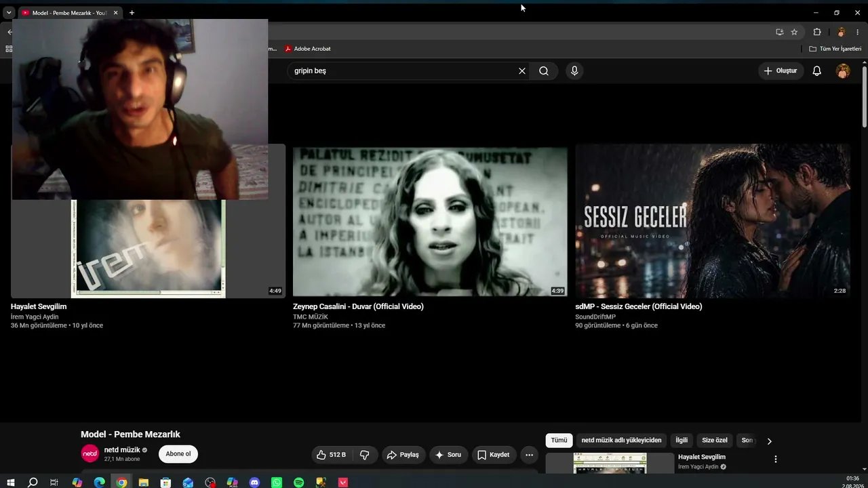Open Windows taskbar search

click(33, 483)
